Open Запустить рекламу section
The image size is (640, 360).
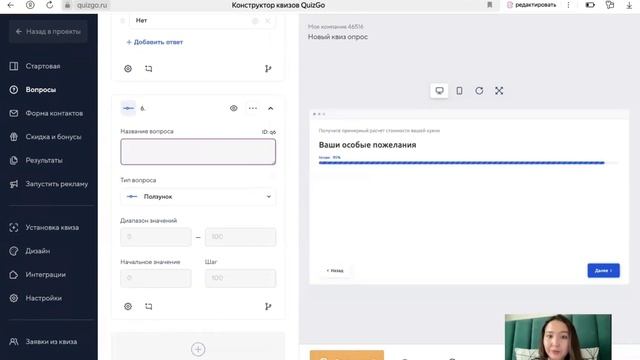pyautogui.click(x=56, y=184)
